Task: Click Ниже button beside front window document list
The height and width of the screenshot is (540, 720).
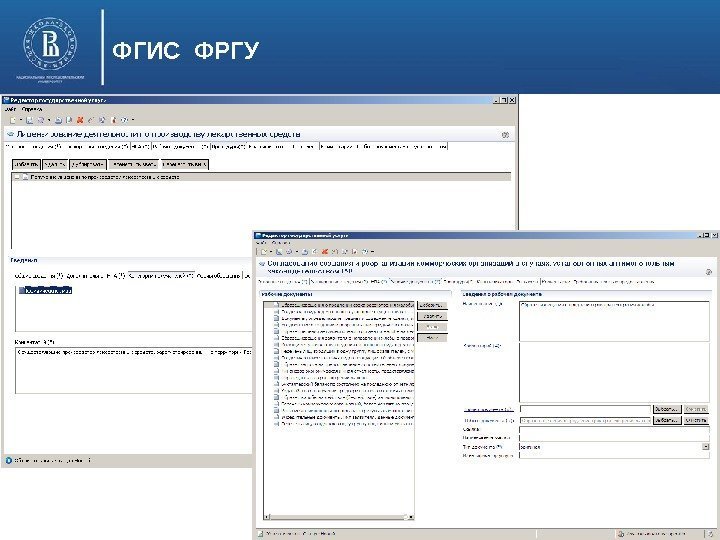Action: click(432, 338)
